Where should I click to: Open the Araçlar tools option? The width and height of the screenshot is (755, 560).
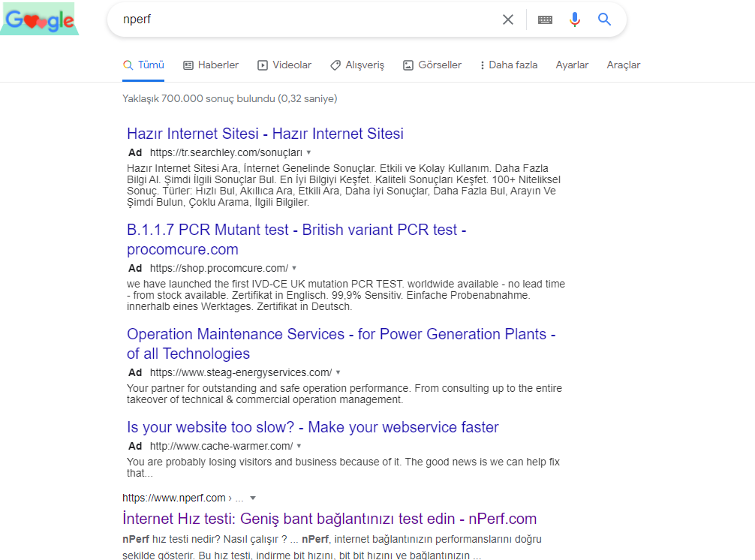click(624, 65)
